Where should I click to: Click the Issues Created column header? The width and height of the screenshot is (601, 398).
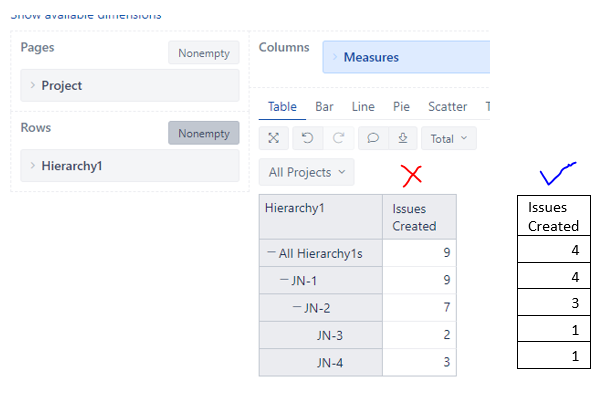tap(419, 217)
